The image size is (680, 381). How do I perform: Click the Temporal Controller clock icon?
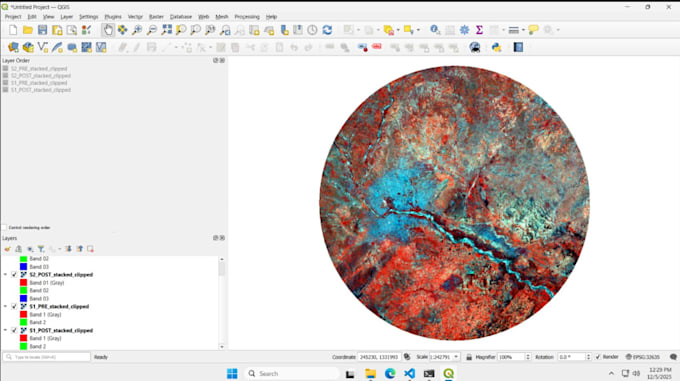coord(312,30)
